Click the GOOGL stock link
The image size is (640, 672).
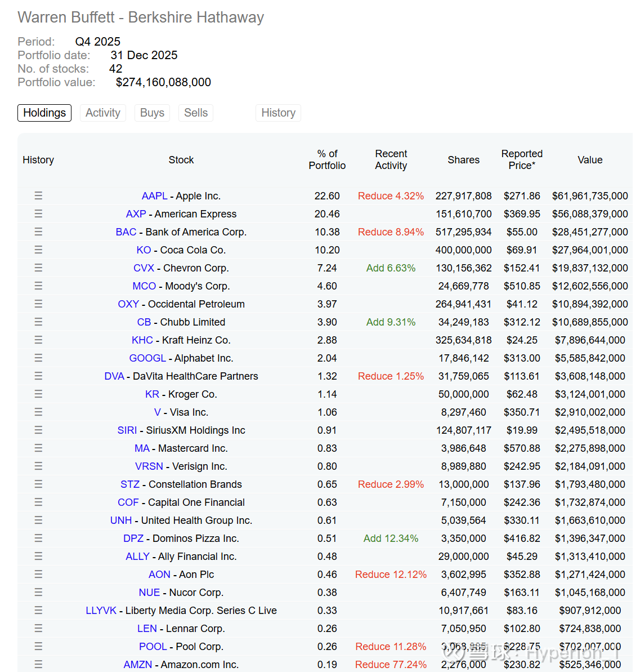tap(147, 358)
